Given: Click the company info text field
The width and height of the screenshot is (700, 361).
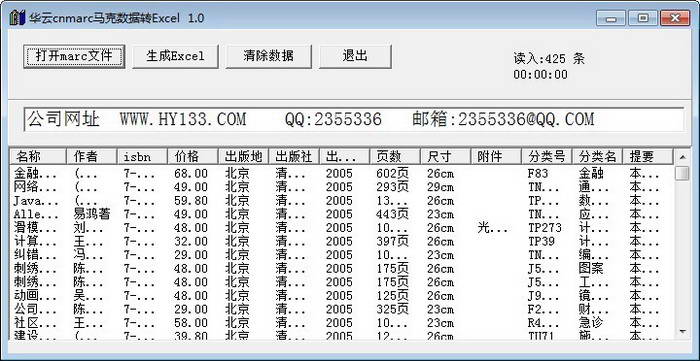Looking at the screenshot, I should point(354,120).
